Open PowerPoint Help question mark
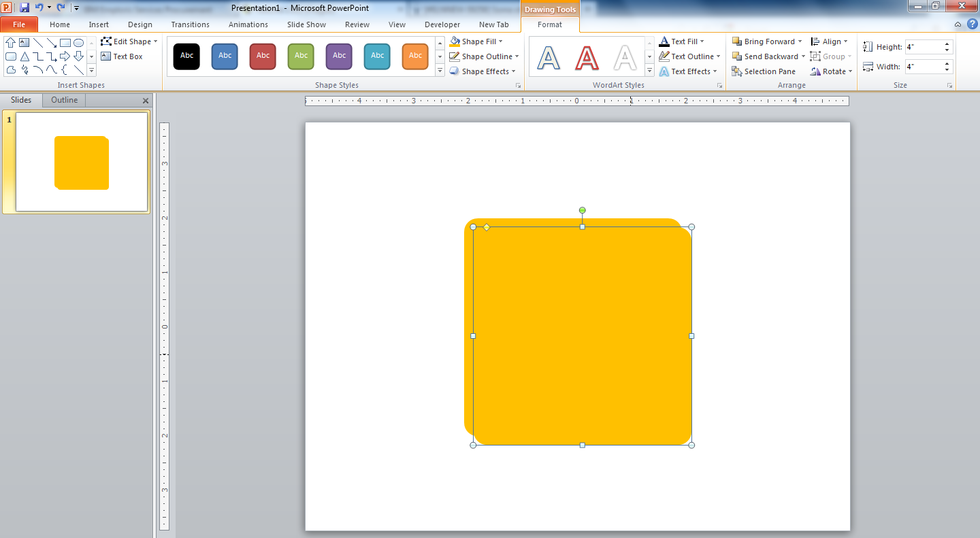The image size is (980, 538). click(x=972, y=24)
